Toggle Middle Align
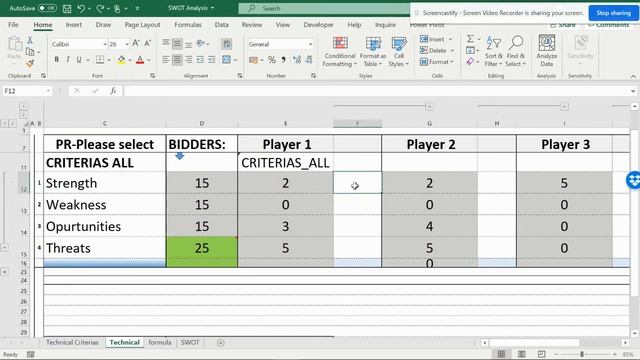The width and height of the screenshot is (640, 360). tap(177, 43)
